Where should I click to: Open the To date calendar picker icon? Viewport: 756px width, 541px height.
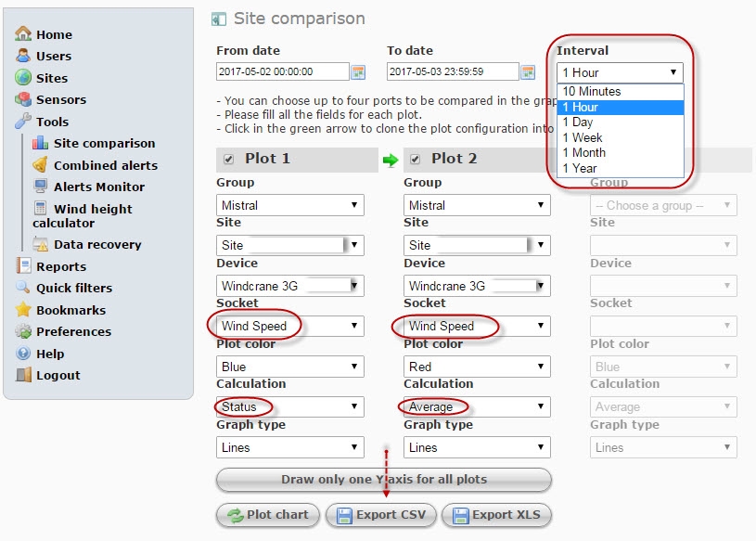click(528, 72)
